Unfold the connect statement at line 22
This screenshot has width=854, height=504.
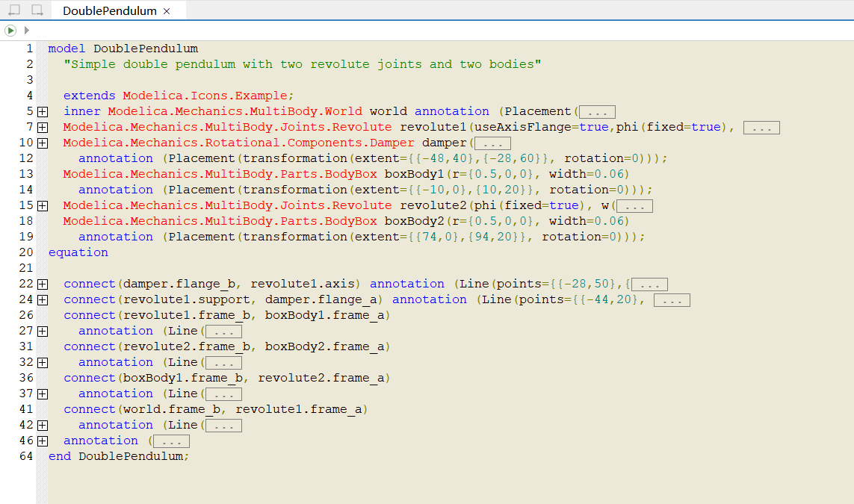43,284
